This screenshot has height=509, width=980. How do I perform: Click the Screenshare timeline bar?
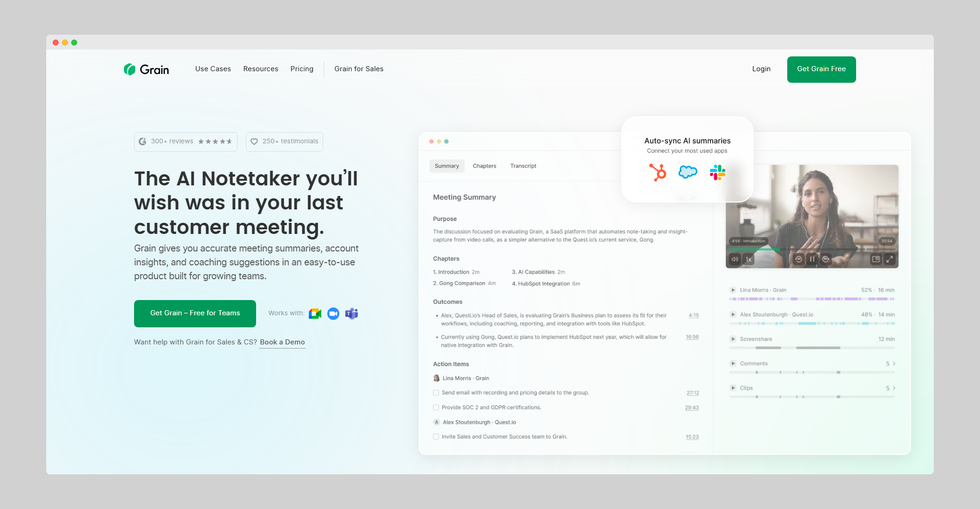click(x=812, y=348)
